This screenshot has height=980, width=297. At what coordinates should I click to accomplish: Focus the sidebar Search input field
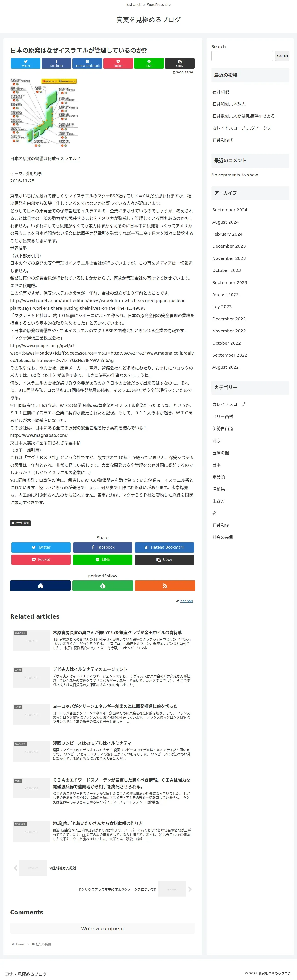(242, 55)
